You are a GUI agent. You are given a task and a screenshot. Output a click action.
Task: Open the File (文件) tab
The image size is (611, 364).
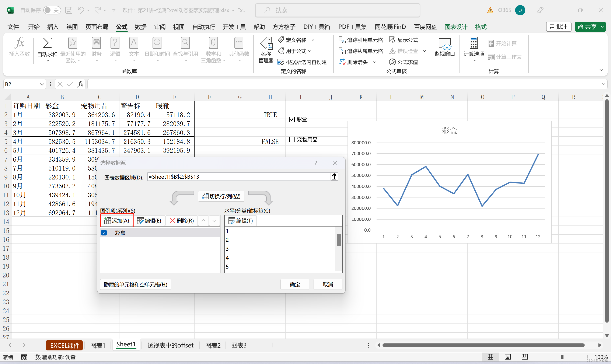13,27
